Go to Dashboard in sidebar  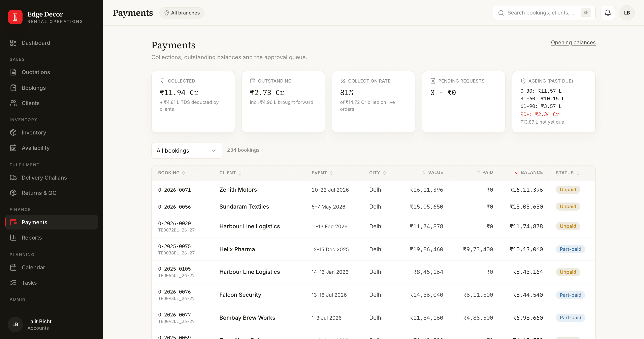(52, 43)
